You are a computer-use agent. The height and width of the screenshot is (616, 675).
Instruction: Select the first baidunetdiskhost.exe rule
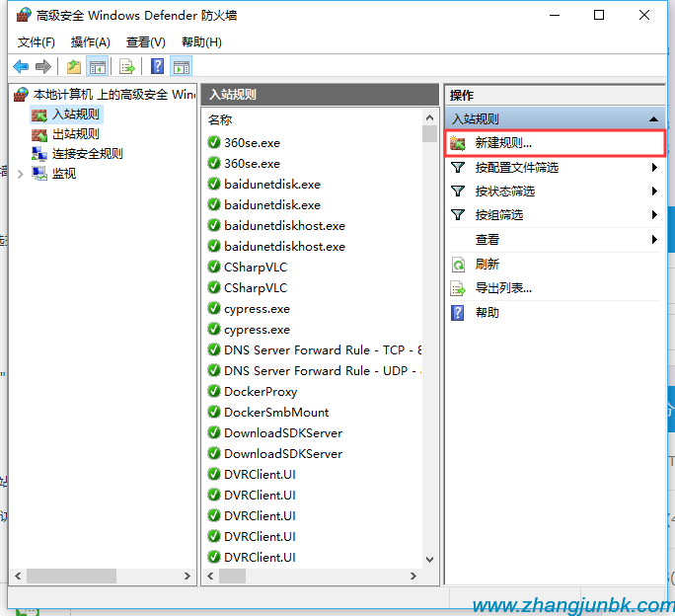284,226
